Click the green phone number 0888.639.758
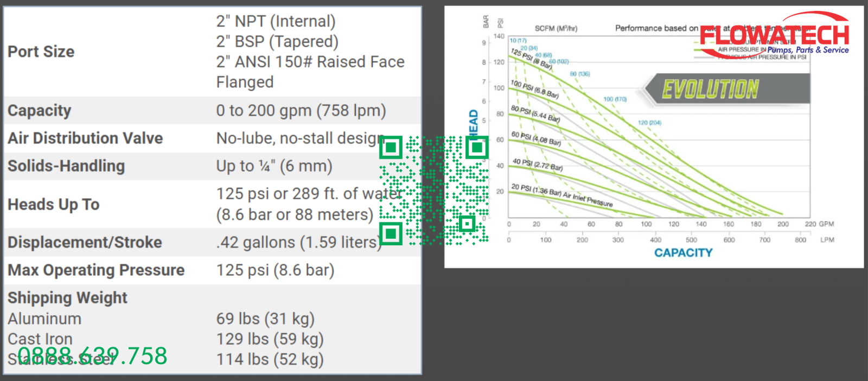Screen dimensions: 868x381 point(92,356)
